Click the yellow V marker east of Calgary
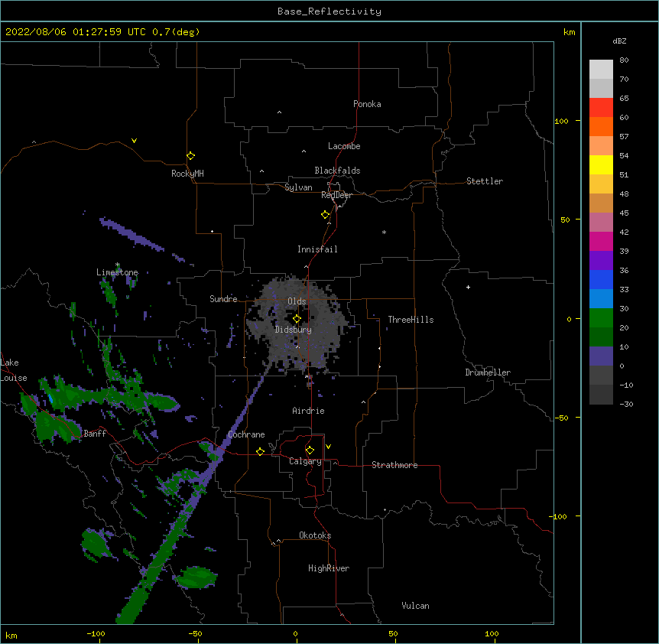Image resolution: width=659 pixels, height=644 pixels. pos(328,447)
